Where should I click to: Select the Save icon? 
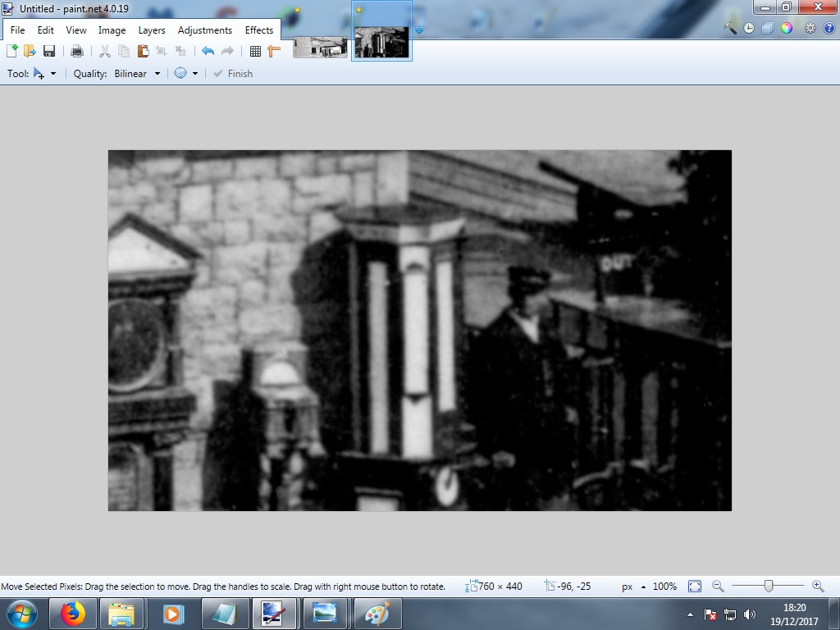(x=49, y=50)
